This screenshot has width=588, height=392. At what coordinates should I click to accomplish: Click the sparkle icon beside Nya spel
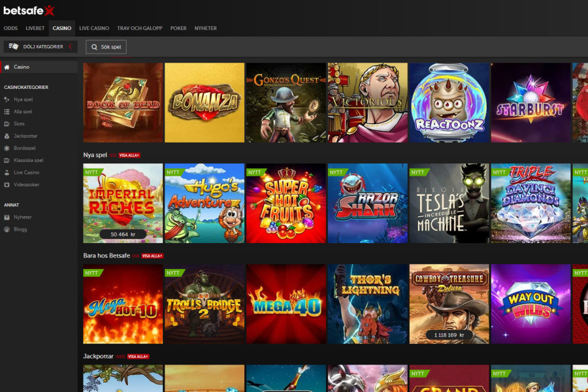pyautogui.click(x=7, y=99)
